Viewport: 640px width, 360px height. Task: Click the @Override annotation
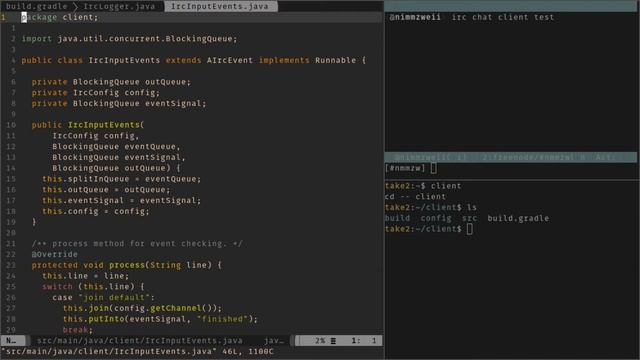click(54, 254)
